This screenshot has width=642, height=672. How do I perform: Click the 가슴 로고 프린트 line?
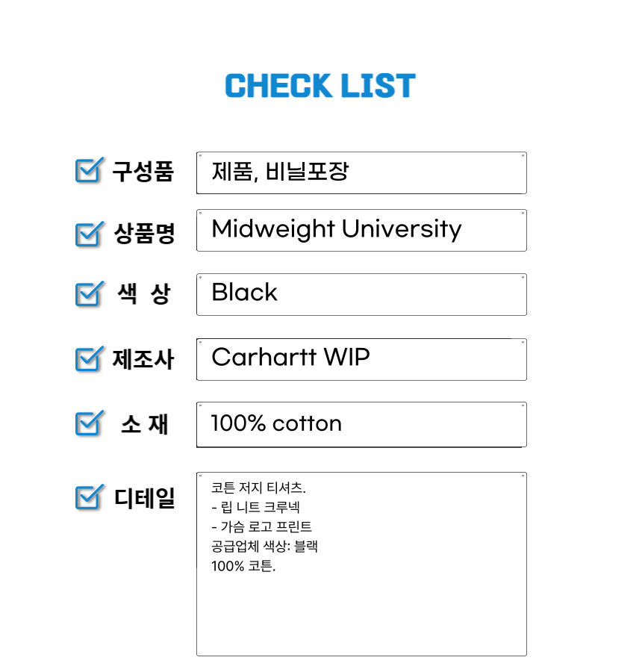point(262,527)
